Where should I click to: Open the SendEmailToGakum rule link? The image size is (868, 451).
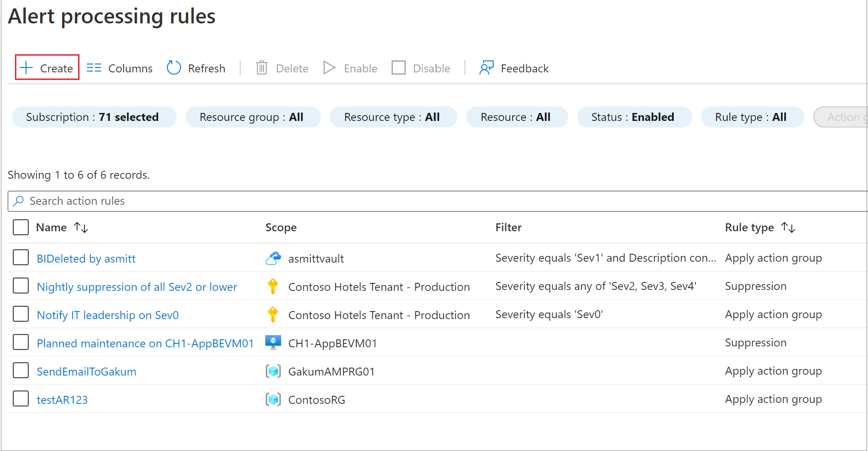[x=87, y=372]
